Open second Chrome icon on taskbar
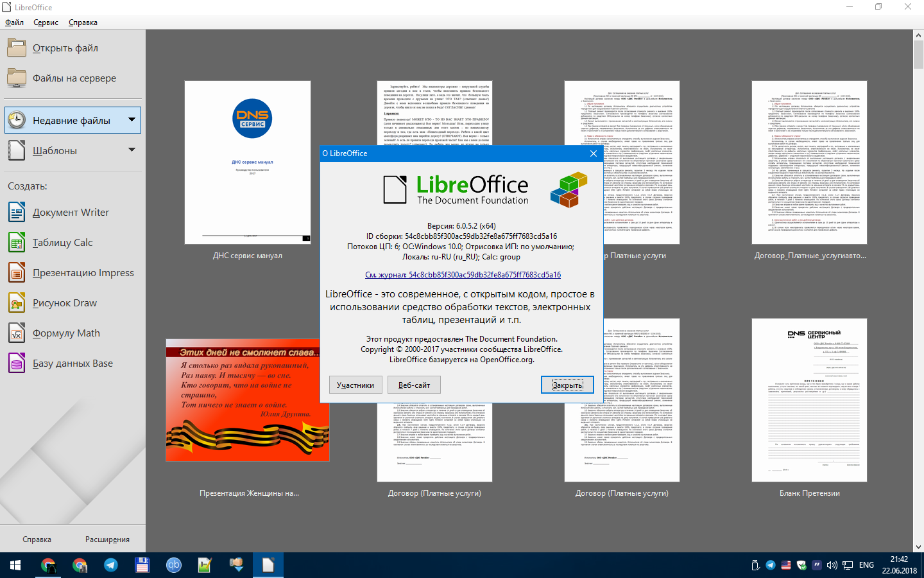 pos(80,565)
